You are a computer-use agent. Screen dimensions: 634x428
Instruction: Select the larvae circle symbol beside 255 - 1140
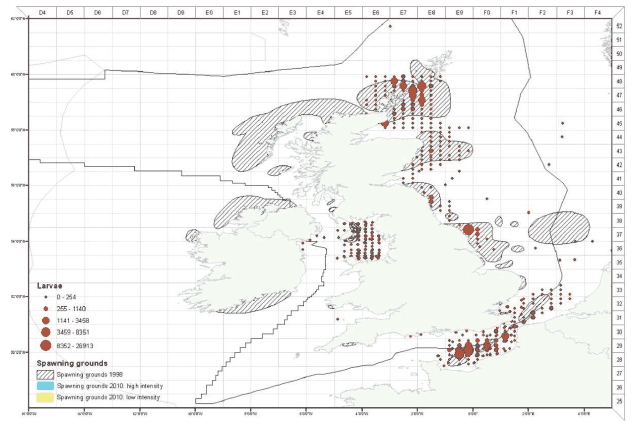click(x=46, y=309)
